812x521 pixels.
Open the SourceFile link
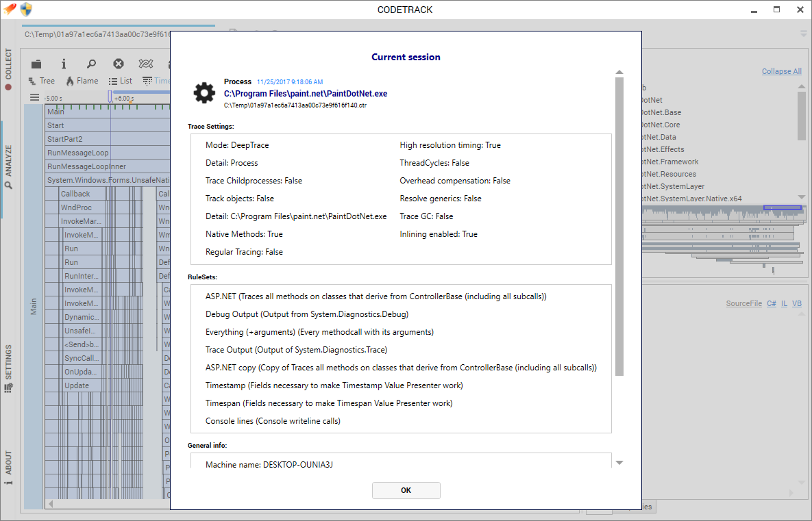pos(743,303)
